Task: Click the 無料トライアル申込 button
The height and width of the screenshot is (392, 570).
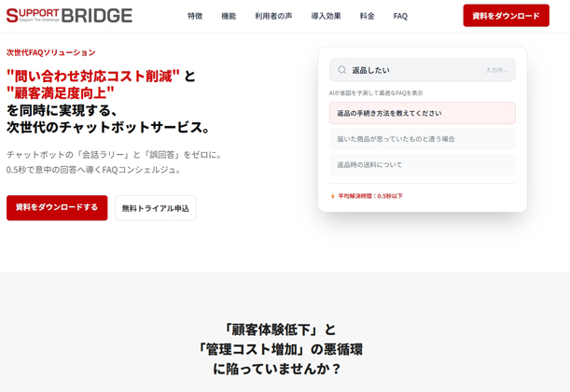Action: [x=155, y=208]
